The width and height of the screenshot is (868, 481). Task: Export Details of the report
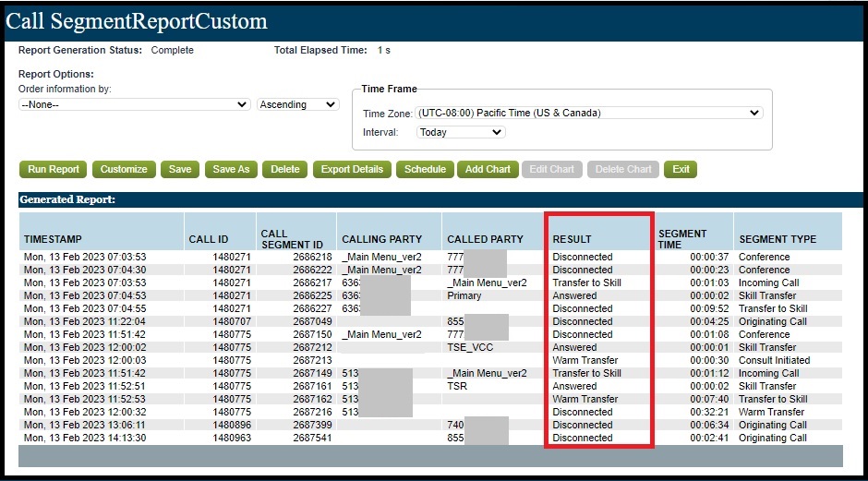(x=352, y=169)
